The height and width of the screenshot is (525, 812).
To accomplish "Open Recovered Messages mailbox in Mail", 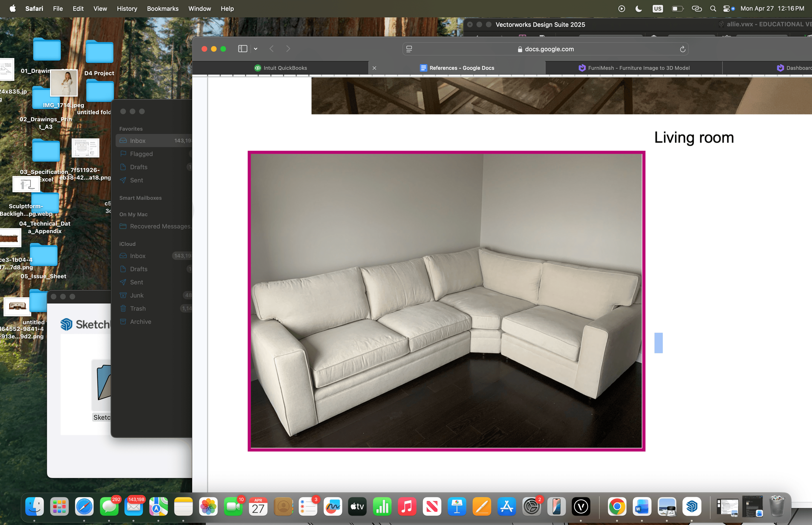I will 154,226.
